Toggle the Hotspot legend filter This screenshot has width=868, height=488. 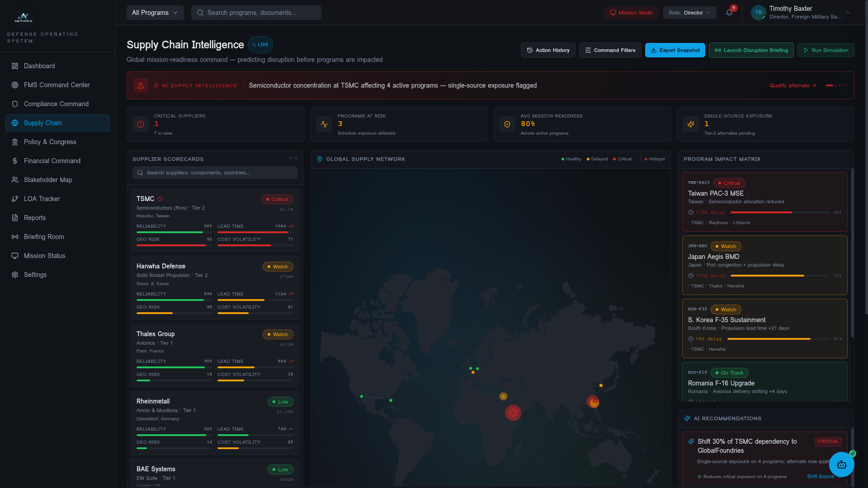pyautogui.click(x=655, y=159)
